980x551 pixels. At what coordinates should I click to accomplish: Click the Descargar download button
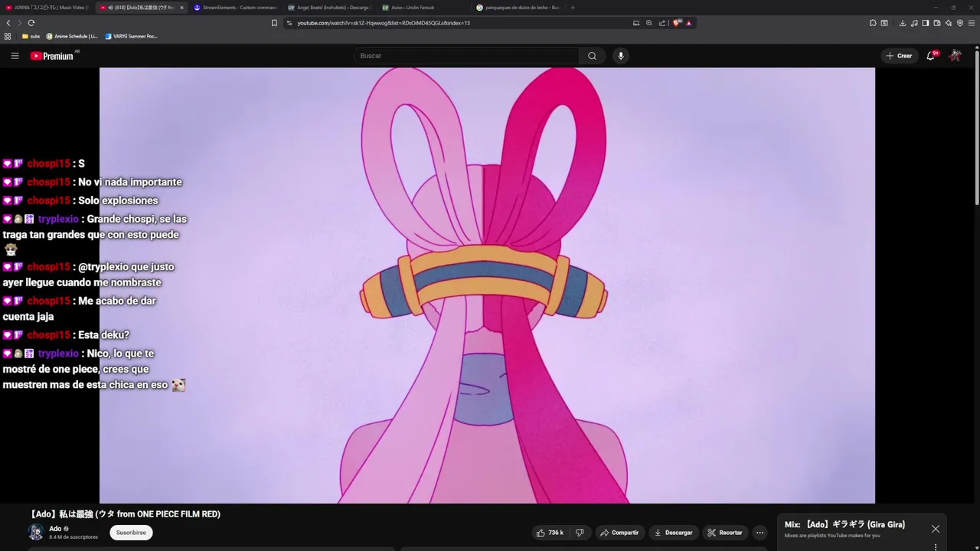pos(675,533)
